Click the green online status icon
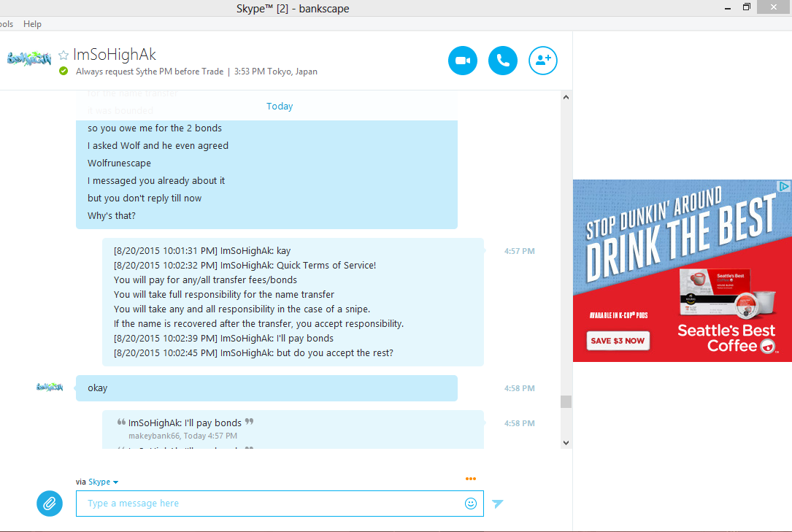Screen dimensions: 792x532 pos(64,72)
